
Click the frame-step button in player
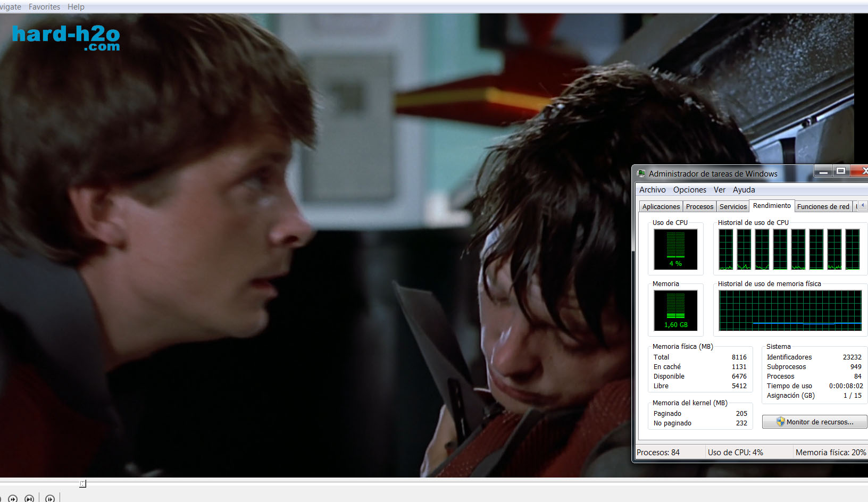(x=50, y=499)
